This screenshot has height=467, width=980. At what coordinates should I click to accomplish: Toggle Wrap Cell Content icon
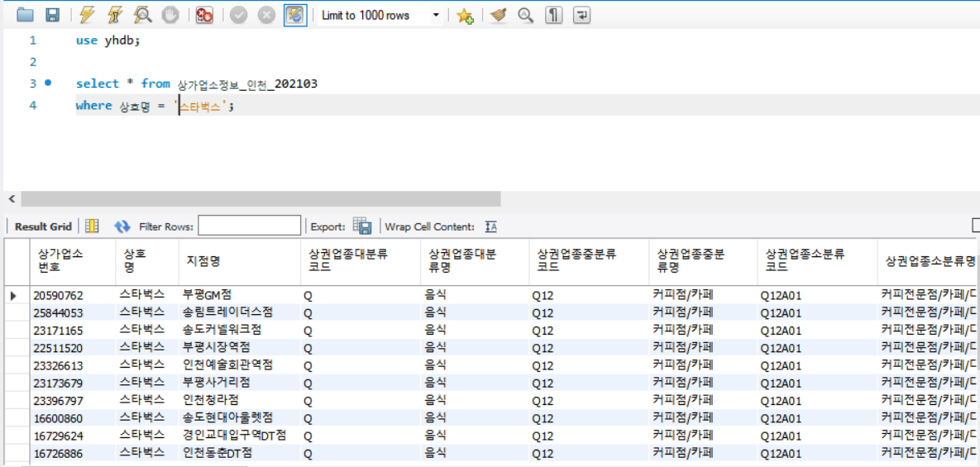[x=491, y=226]
